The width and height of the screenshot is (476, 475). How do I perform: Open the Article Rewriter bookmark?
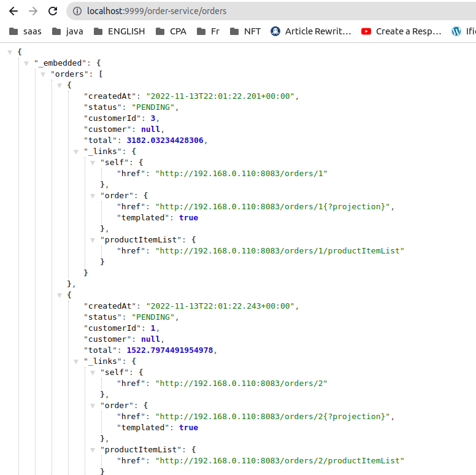(x=310, y=31)
